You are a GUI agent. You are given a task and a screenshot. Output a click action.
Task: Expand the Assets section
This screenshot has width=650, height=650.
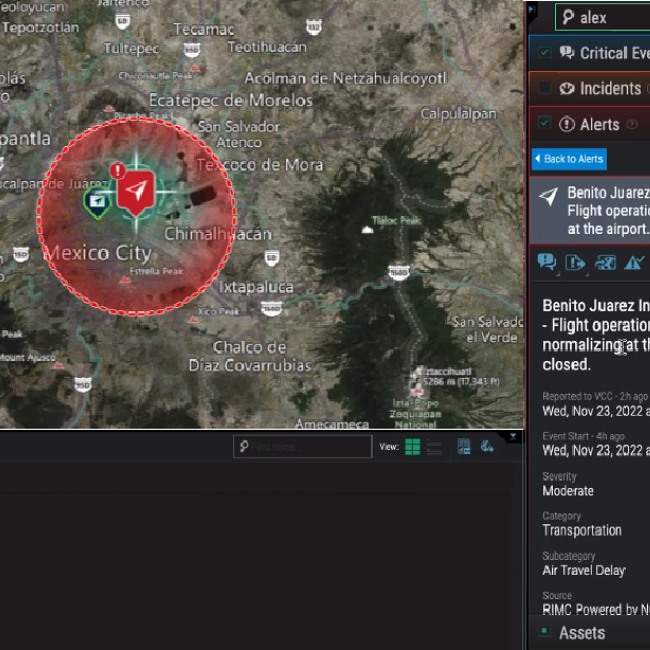582,633
